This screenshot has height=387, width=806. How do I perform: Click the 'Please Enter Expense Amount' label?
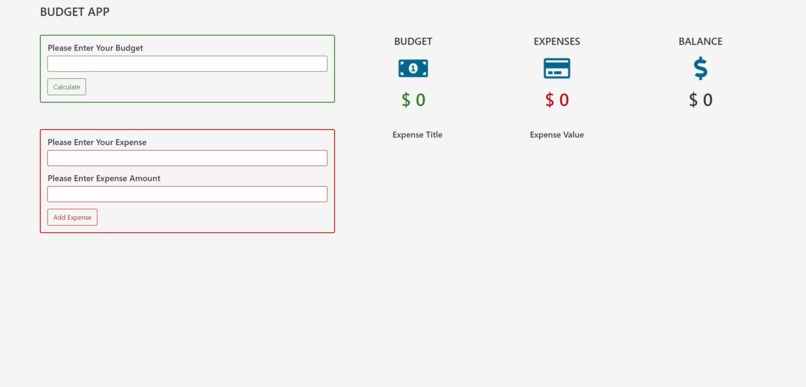pos(104,178)
